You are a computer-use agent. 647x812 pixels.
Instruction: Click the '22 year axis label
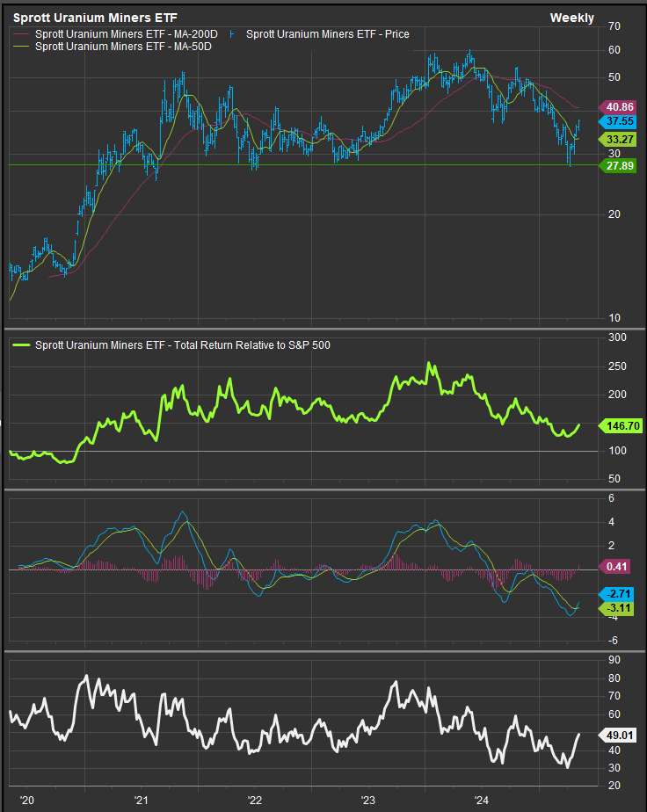coord(254,801)
